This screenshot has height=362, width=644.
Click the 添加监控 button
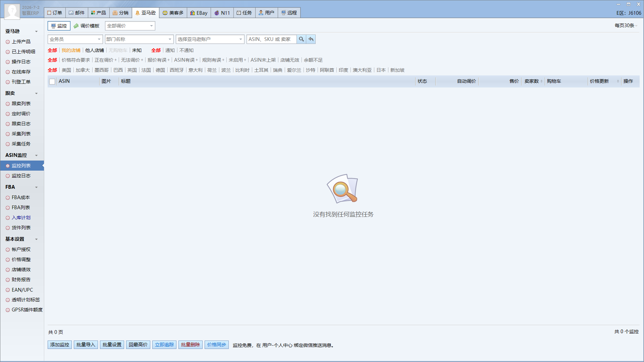coord(60,345)
